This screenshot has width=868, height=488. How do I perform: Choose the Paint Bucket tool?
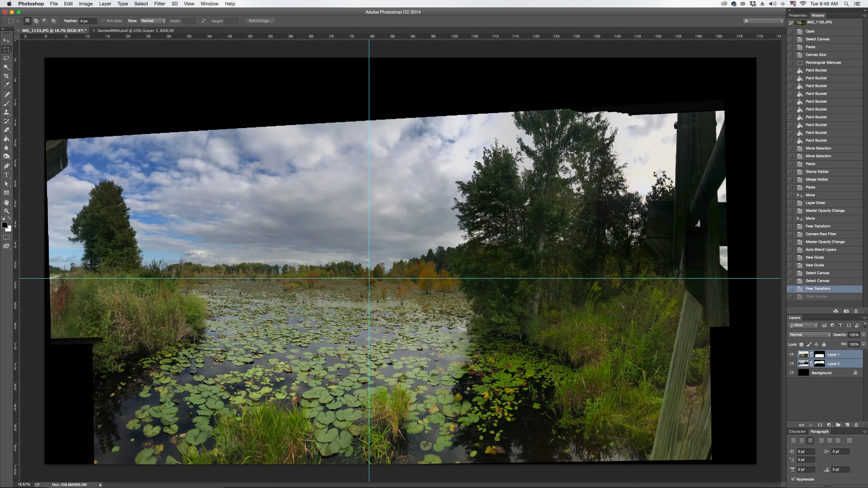pos(7,139)
